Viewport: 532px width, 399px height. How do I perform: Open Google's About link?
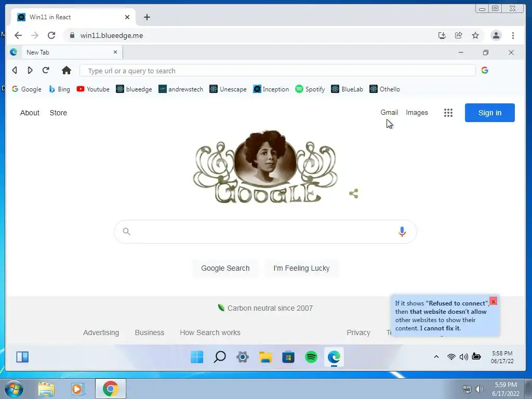click(30, 113)
